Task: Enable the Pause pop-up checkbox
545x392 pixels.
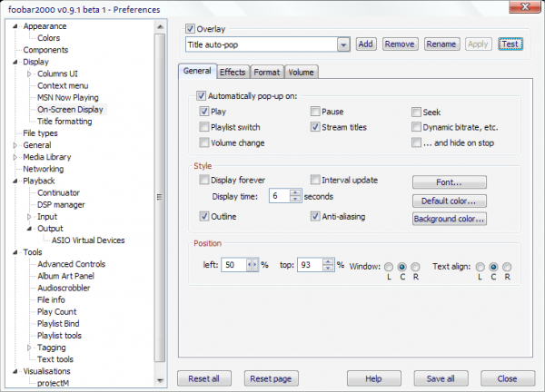Action: pyautogui.click(x=315, y=112)
